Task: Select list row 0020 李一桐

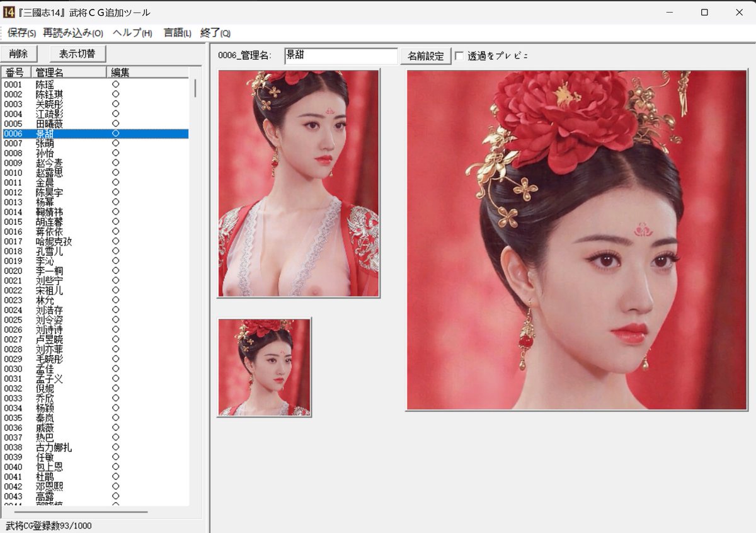Action: (x=95, y=271)
